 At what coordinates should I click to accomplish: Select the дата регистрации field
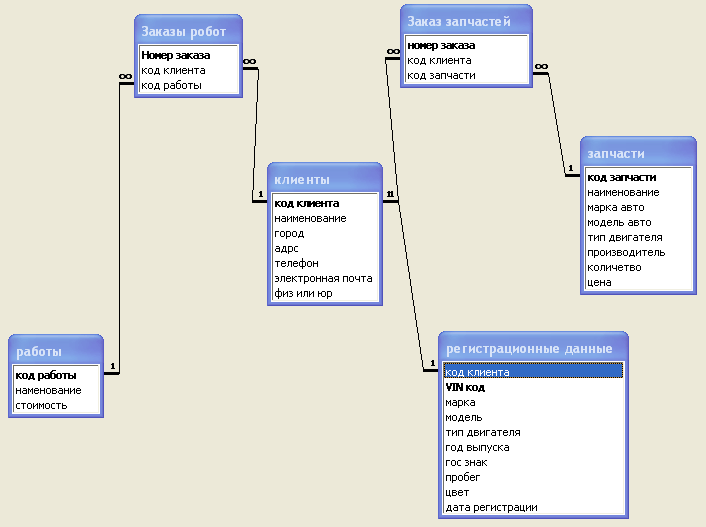click(533, 507)
